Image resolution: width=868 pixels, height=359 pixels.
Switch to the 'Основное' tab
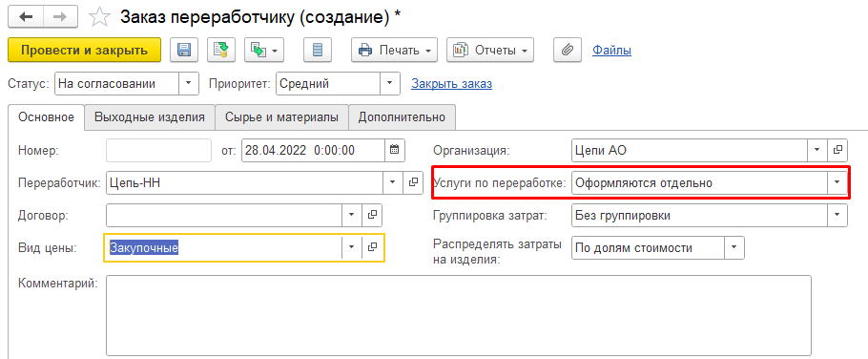[46, 117]
